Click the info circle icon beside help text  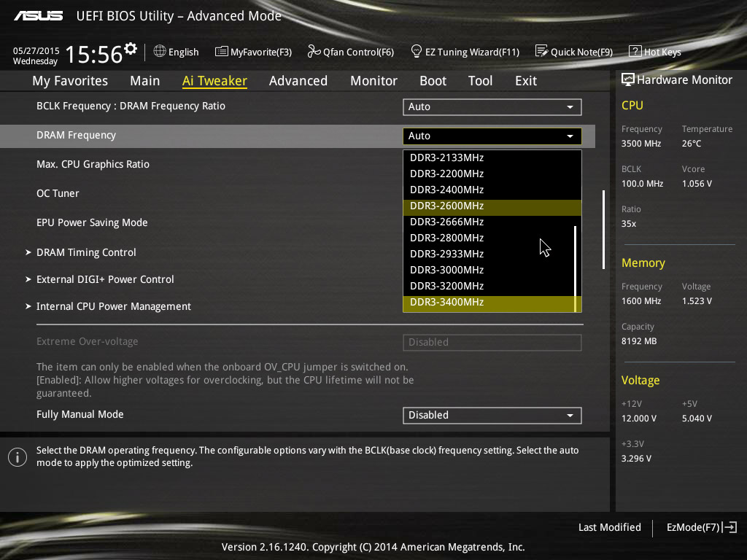click(x=18, y=457)
